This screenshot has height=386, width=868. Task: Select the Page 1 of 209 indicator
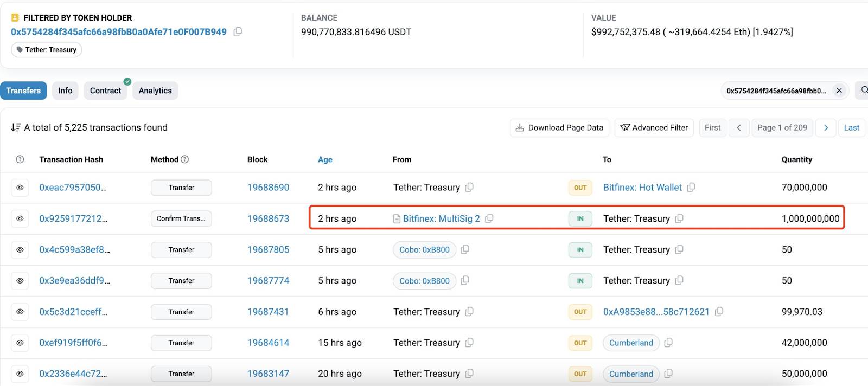[x=782, y=127]
